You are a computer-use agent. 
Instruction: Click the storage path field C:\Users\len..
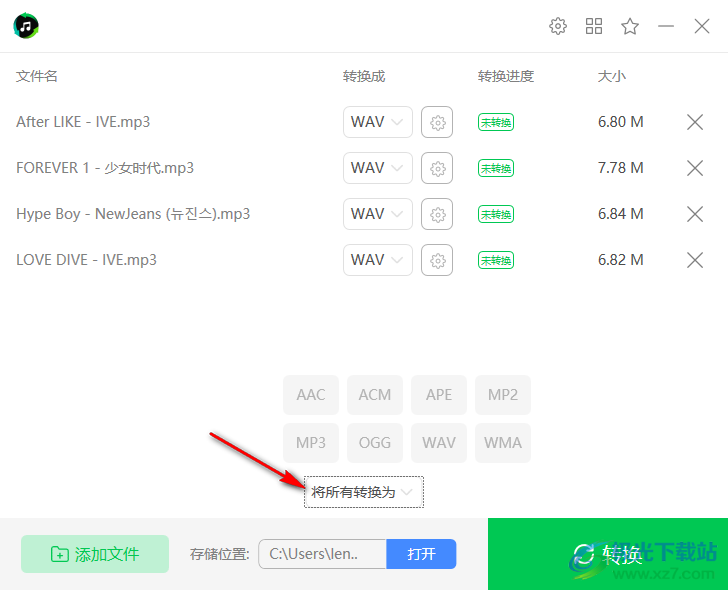[323, 554]
